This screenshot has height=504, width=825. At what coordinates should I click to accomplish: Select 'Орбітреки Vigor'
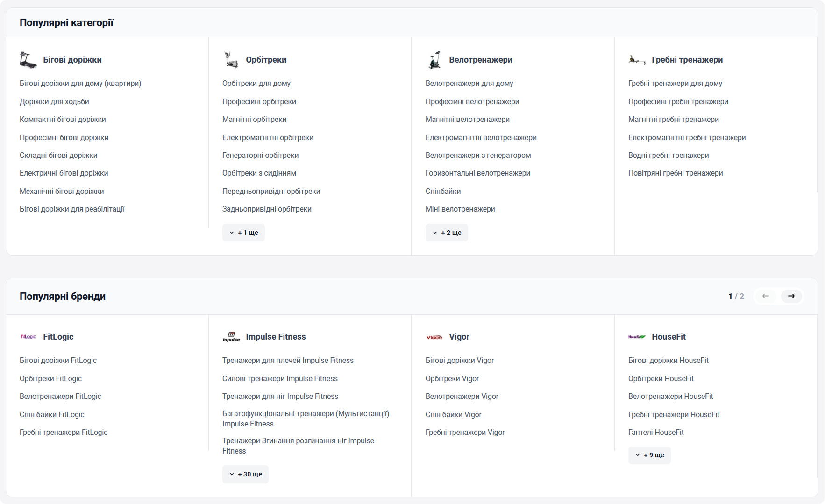[x=452, y=379]
